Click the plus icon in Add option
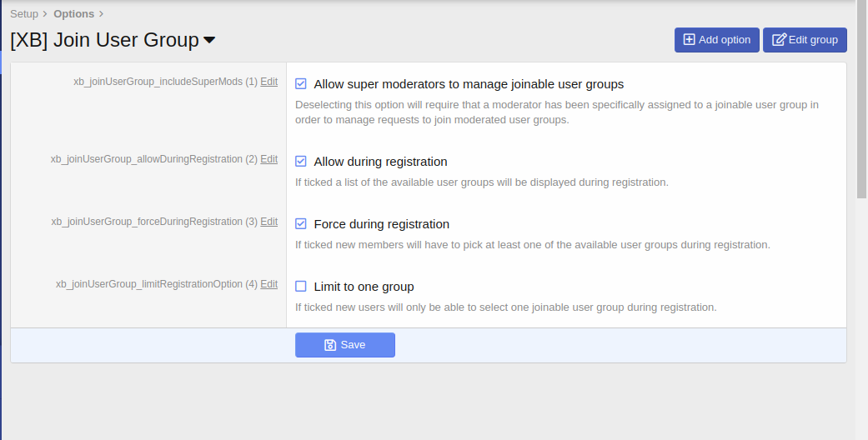Screen dimensions: 868x440 pos(689,40)
